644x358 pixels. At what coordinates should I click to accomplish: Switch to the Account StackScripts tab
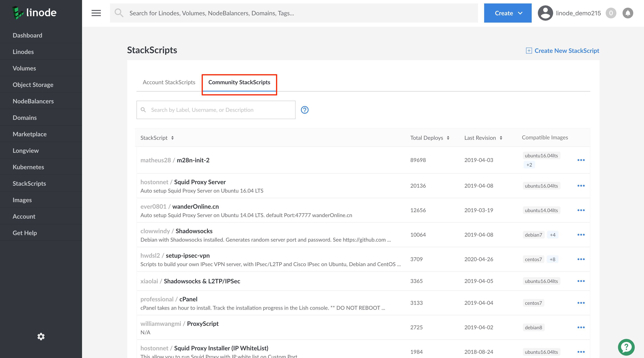pyautogui.click(x=169, y=82)
